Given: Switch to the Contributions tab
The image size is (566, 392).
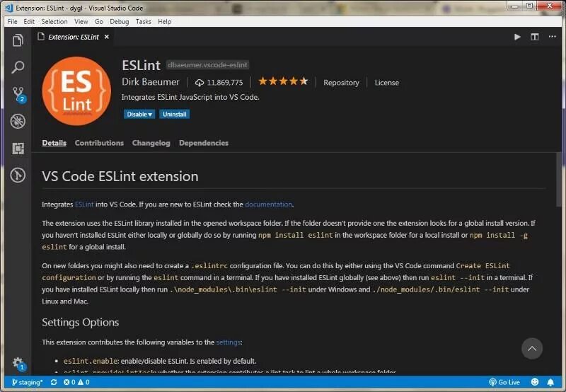Looking at the screenshot, I should (x=99, y=143).
